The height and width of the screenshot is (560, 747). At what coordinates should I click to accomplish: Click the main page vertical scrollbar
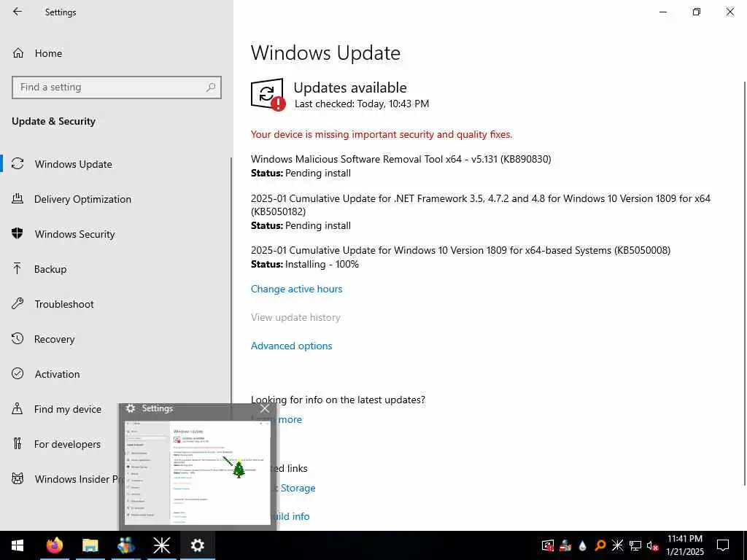(x=744, y=284)
